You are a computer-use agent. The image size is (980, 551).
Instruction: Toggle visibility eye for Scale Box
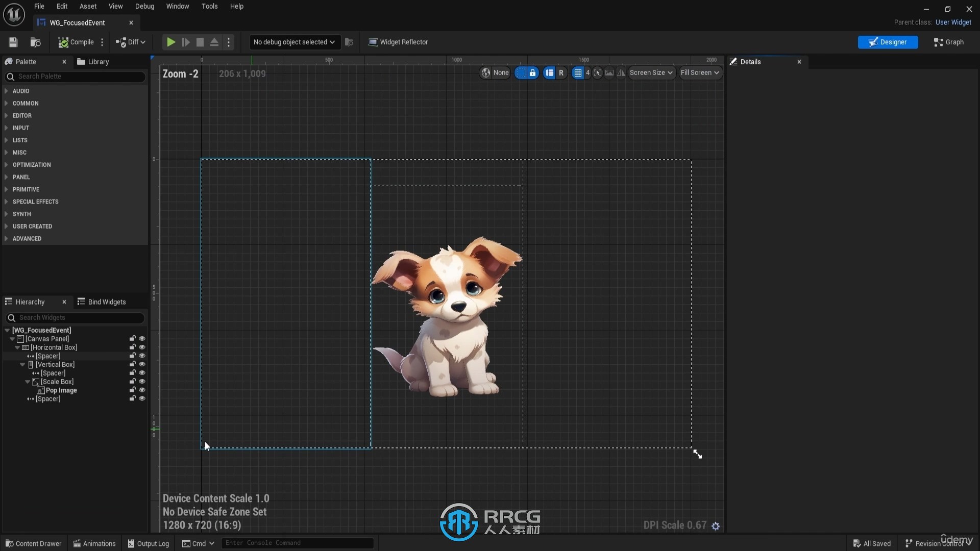(x=142, y=382)
